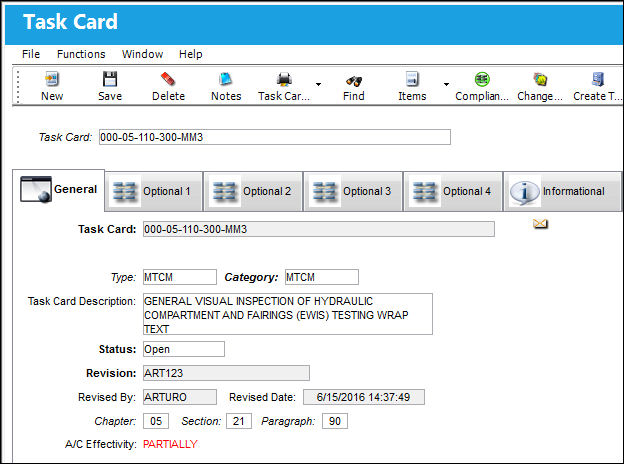Screen dimensions: 624x464
Task: Click the Category: bold label
Action: coord(251,277)
